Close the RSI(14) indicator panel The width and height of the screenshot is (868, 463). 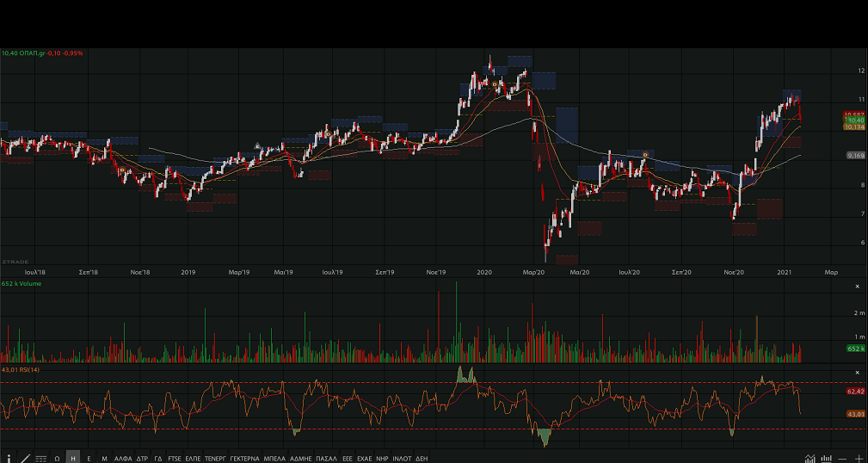(x=857, y=372)
